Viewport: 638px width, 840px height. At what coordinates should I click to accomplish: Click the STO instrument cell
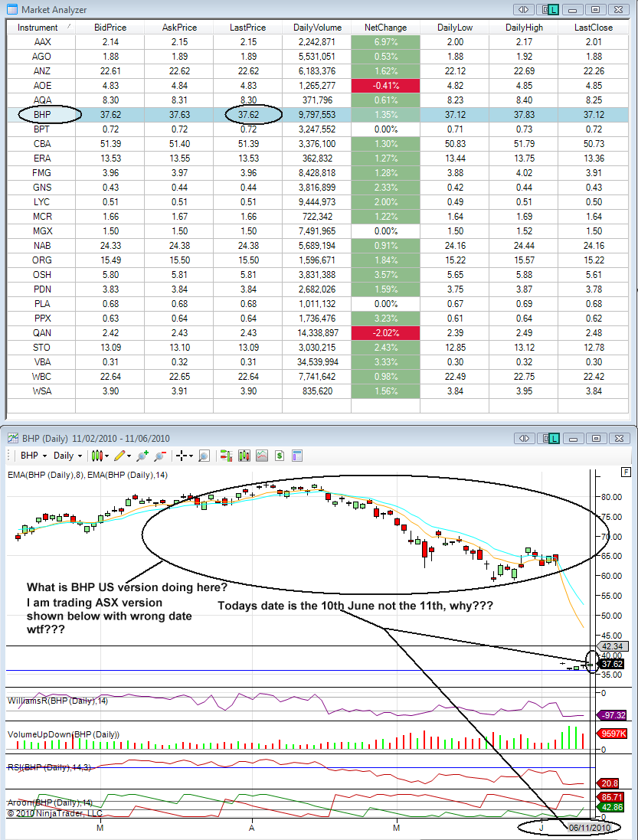pos(41,347)
